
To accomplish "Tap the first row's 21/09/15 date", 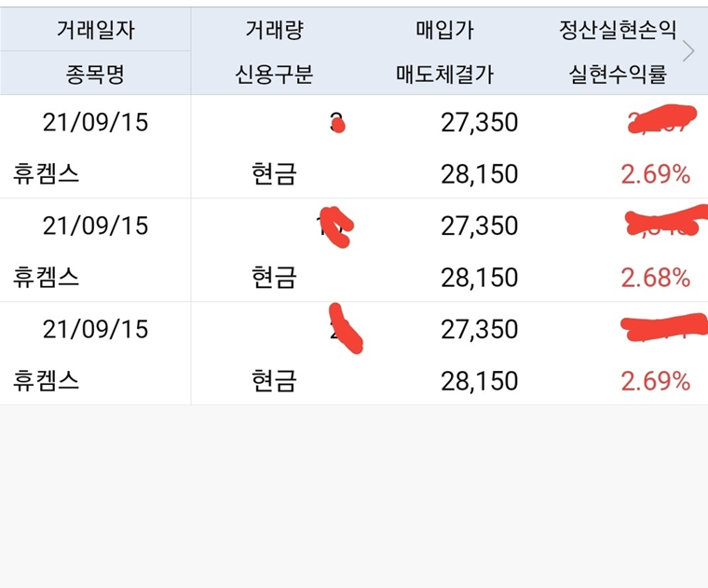I will (95, 123).
